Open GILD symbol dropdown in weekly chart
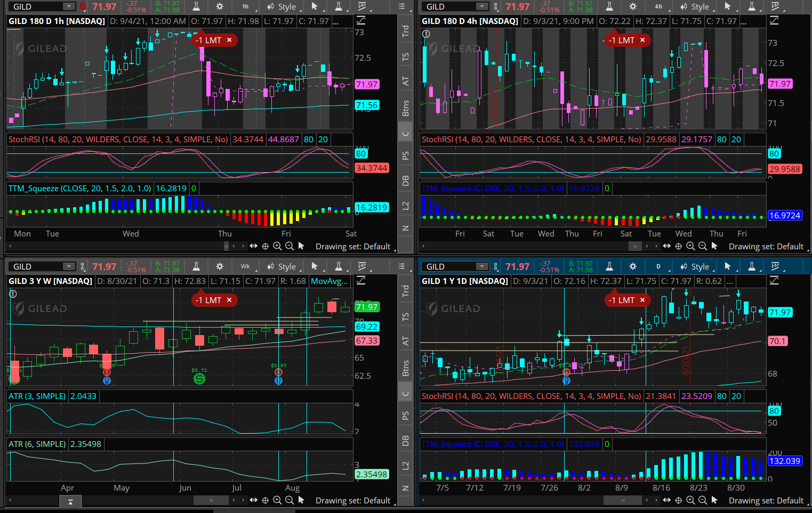 point(69,266)
